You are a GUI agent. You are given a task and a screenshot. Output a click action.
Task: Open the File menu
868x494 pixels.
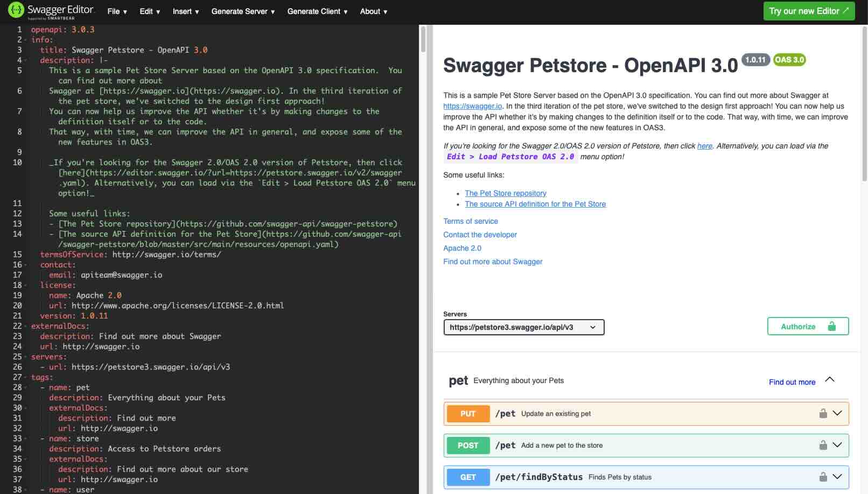(x=117, y=11)
